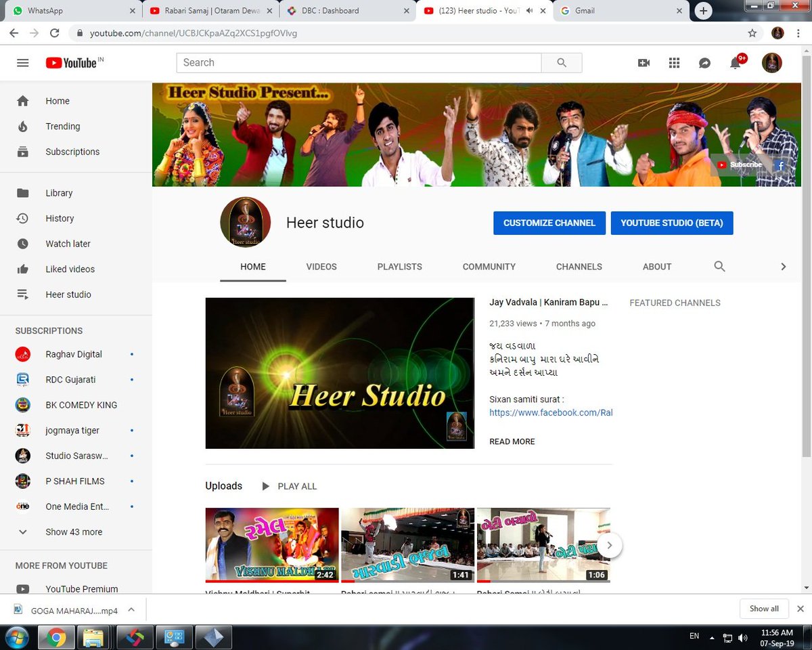Open the facebook.com link in description
Viewport: 812px width, 650px height.
click(x=551, y=412)
